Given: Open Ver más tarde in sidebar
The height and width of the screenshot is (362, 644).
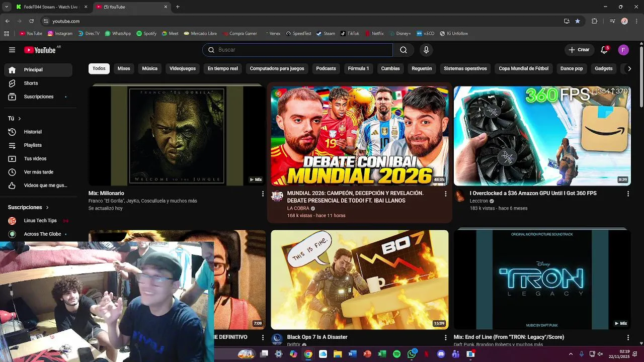Looking at the screenshot, I should pos(39,172).
